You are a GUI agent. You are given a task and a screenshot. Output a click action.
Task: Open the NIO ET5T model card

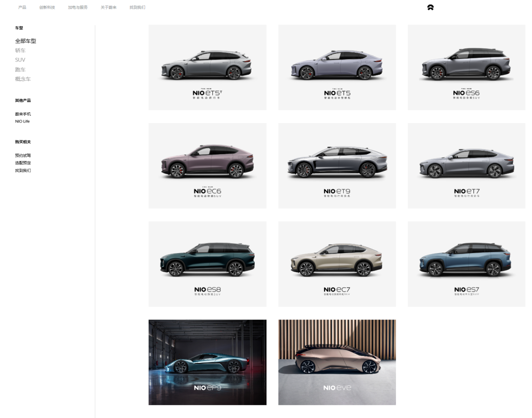coord(207,67)
